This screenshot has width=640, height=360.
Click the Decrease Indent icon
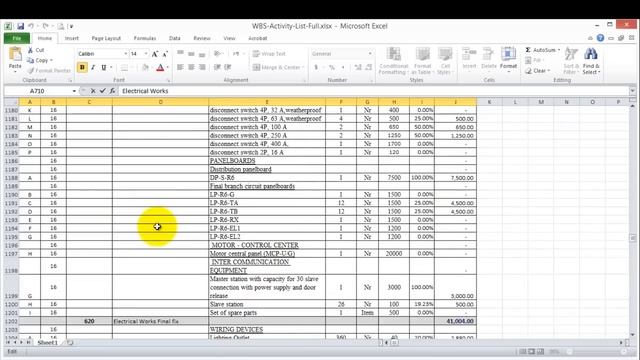(x=217, y=67)
